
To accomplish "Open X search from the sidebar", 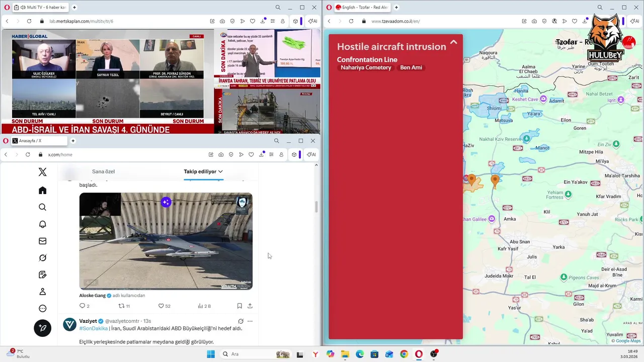I will (x=42, y=207).
